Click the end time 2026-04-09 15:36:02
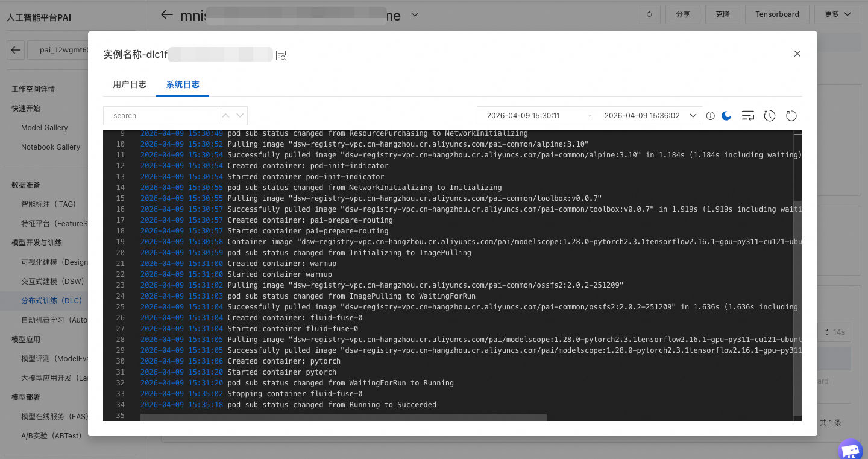 click(641, 115)
